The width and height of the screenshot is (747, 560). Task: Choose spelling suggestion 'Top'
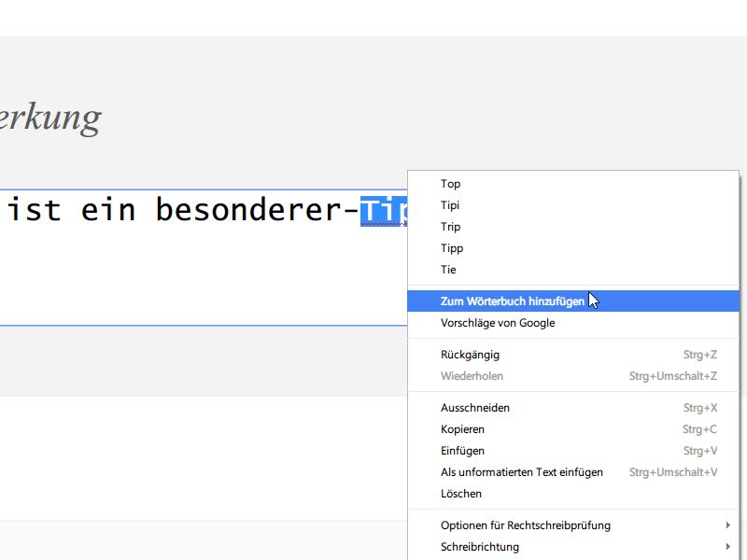[x=573, y=184]
